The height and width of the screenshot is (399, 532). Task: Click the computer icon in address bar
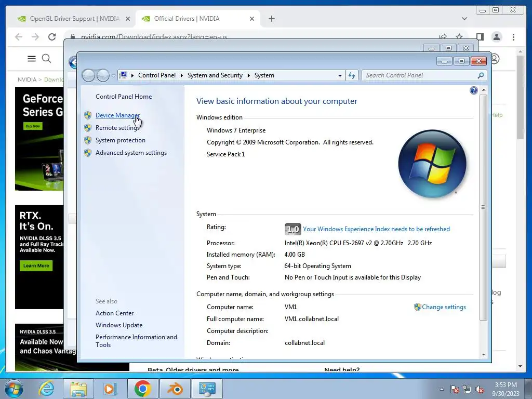pyautogui.click(x=124, y=75)
